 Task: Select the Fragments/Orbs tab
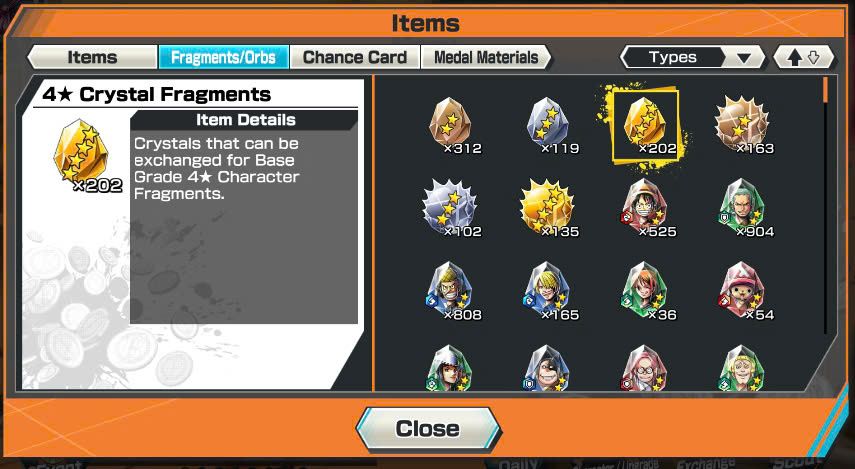click(x=224, y=57)
